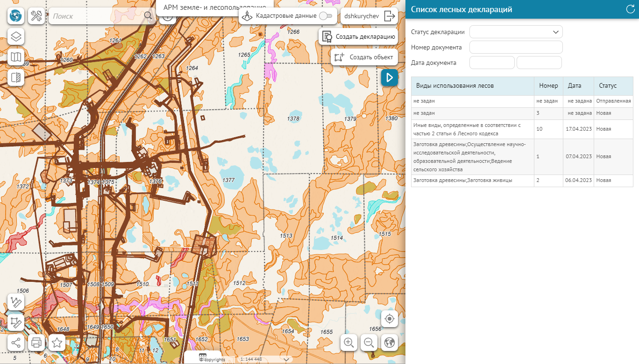Expand the Статус декларации dropdown
The image size is (639, 364).
coord(516,32)
